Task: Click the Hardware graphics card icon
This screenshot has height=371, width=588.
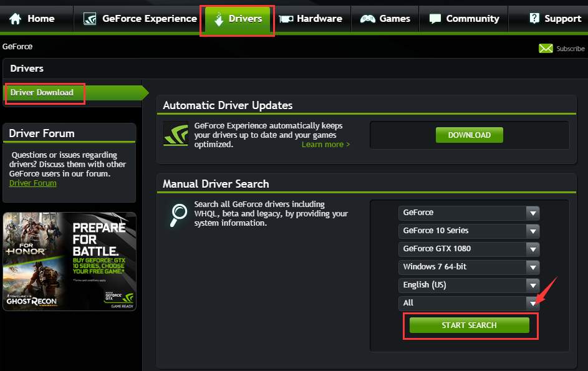Action: point(286,19)
